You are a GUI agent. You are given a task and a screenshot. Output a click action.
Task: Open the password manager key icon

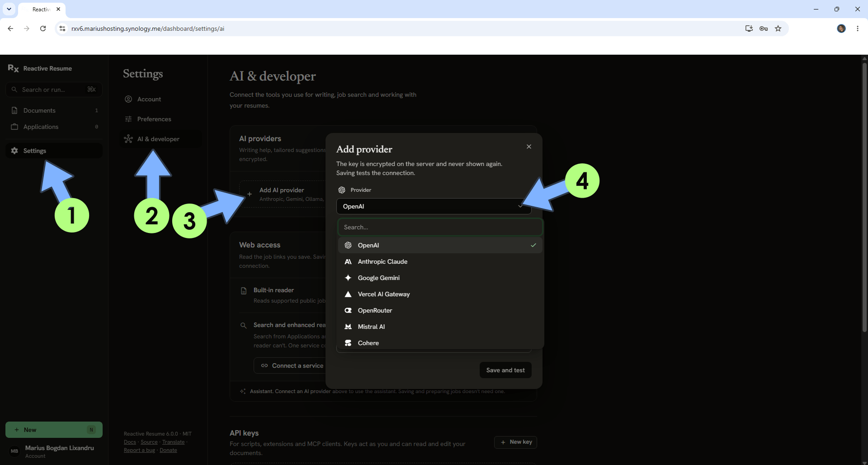(764, 28)
